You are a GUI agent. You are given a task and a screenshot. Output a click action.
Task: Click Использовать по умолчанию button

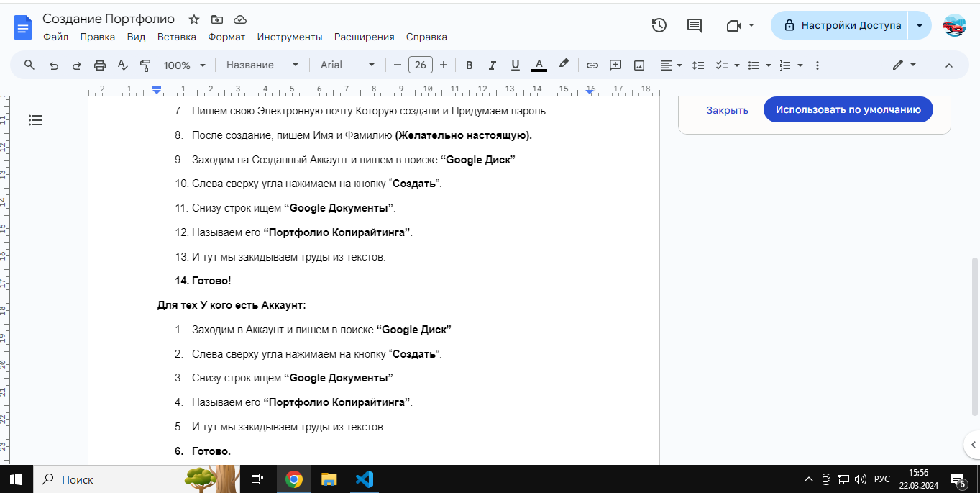point(848,110)
